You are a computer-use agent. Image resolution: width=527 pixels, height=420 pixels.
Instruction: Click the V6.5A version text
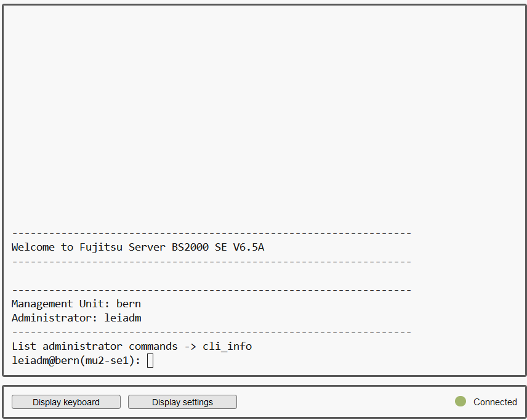249,247
